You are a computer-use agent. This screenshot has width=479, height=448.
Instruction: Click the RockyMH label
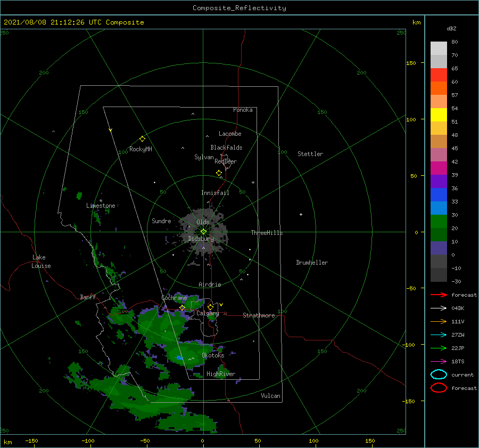(x=141, y=150)
